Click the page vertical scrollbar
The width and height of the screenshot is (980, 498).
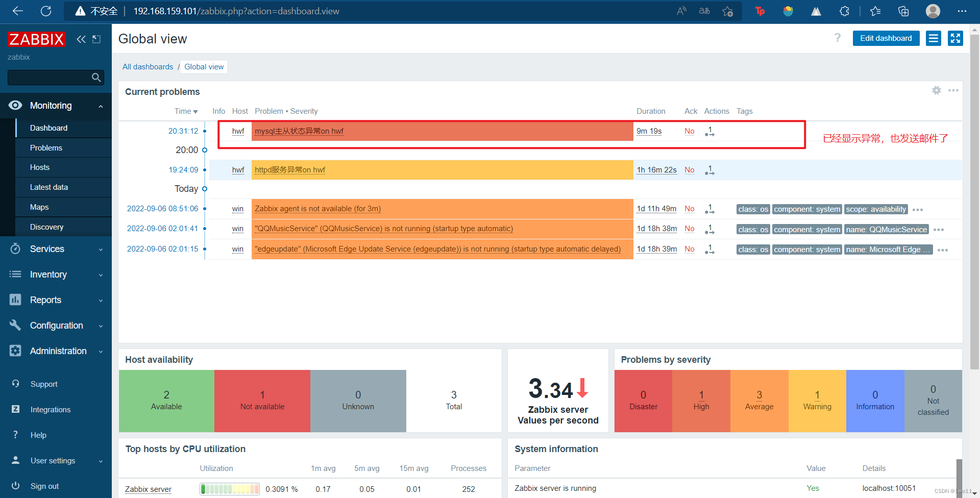click(974, 202)
